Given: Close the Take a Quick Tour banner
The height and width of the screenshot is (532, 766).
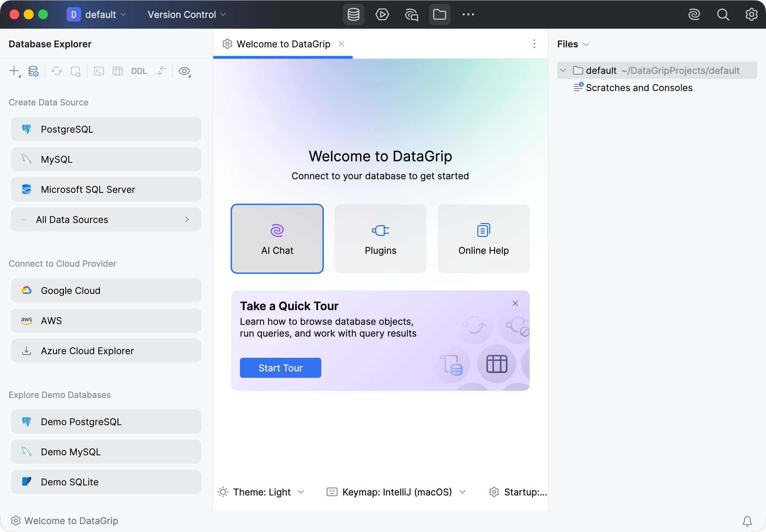Looking at the screenshot, I should [515, 303].
